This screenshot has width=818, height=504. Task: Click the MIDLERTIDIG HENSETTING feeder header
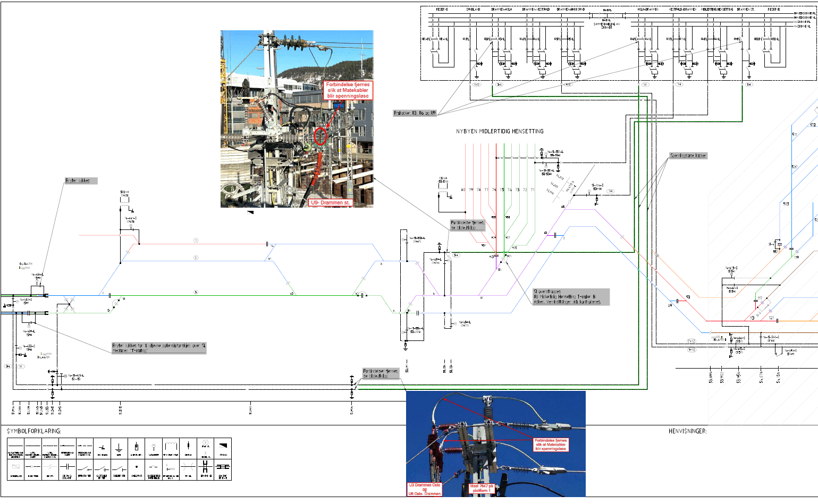coord(717,9)
